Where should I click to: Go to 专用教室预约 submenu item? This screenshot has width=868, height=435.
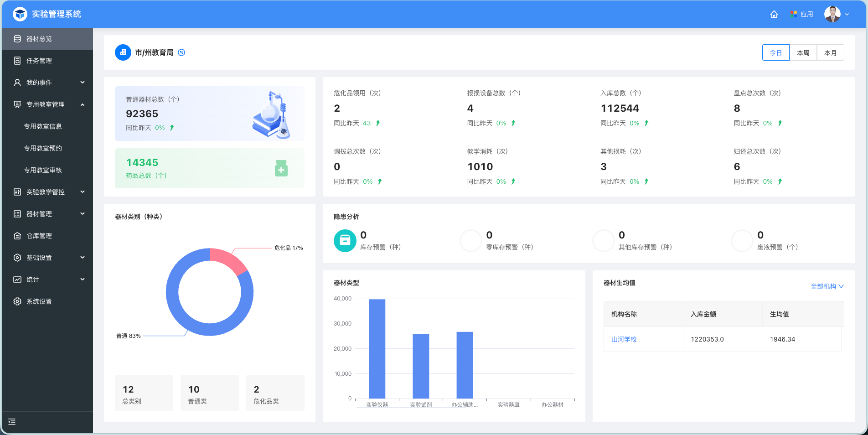(x=43, y=148)
